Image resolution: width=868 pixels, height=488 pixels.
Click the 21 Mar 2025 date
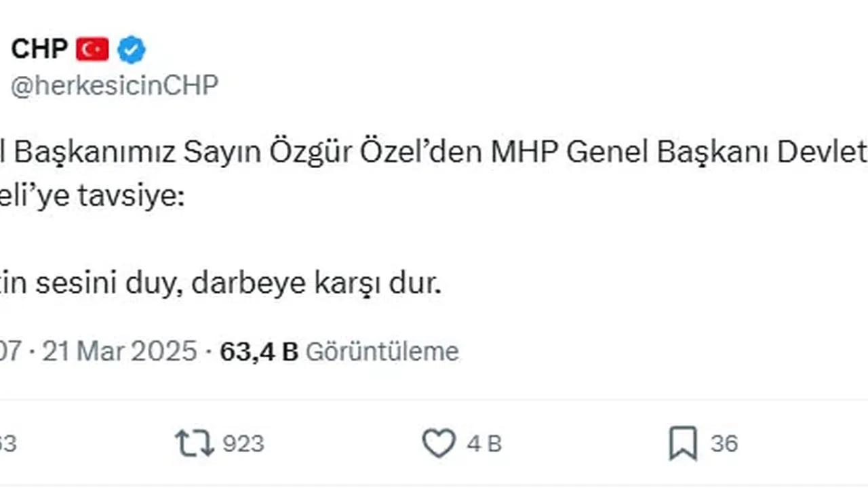point(119,352)
